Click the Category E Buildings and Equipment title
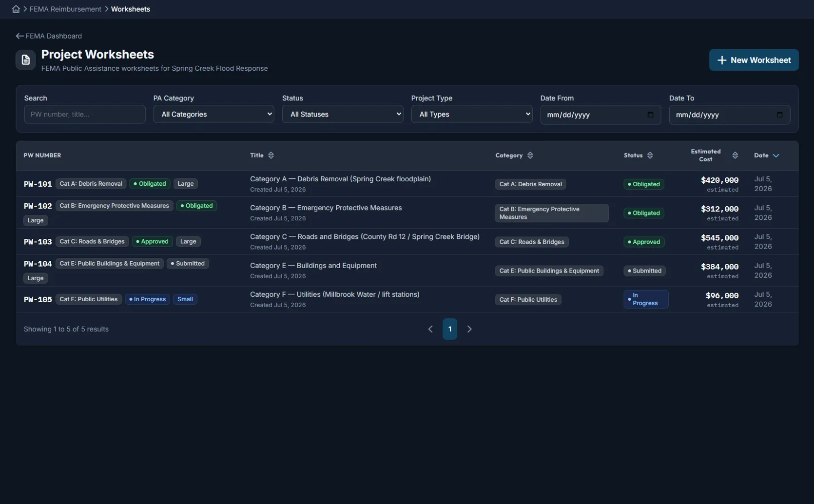 click(313, 266)
